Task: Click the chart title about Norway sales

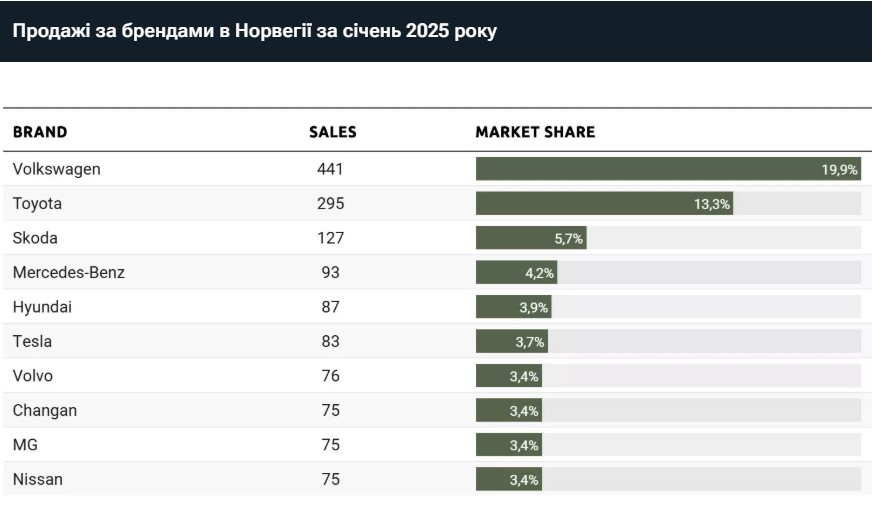Action: click(x=255, y=31)
